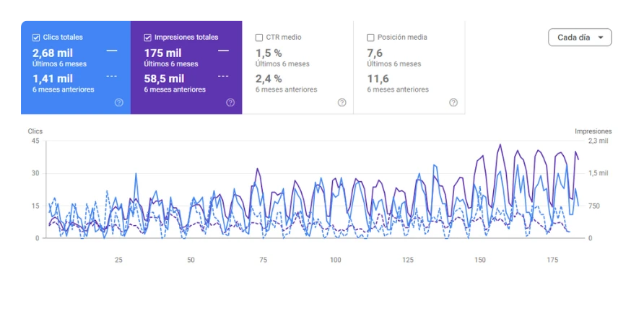Open help icon on Clics totales card
The width and height of the screenshot is (644, 316).
tap(118, 102)
